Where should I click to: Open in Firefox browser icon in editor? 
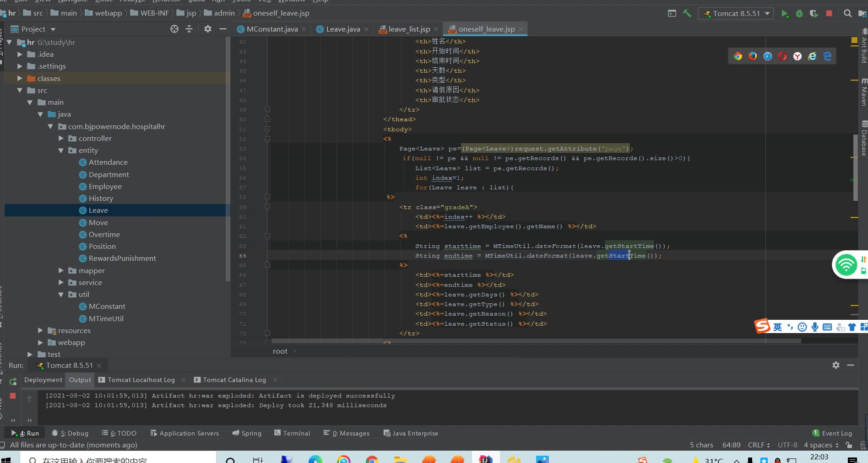point(753,56)
